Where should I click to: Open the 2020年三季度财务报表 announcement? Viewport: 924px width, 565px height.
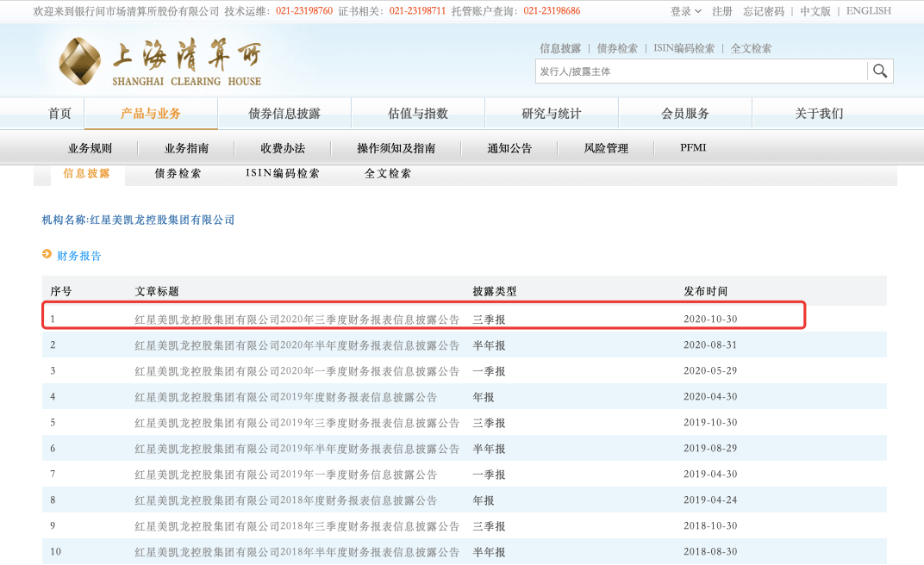[x=297, y=320]
